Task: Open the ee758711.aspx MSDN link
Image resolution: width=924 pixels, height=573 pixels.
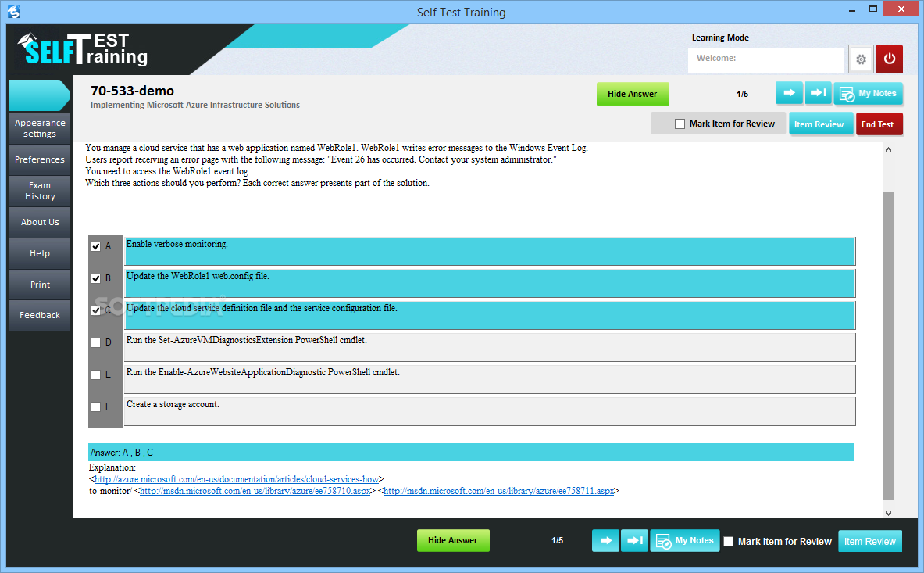Action: [498, 491]
